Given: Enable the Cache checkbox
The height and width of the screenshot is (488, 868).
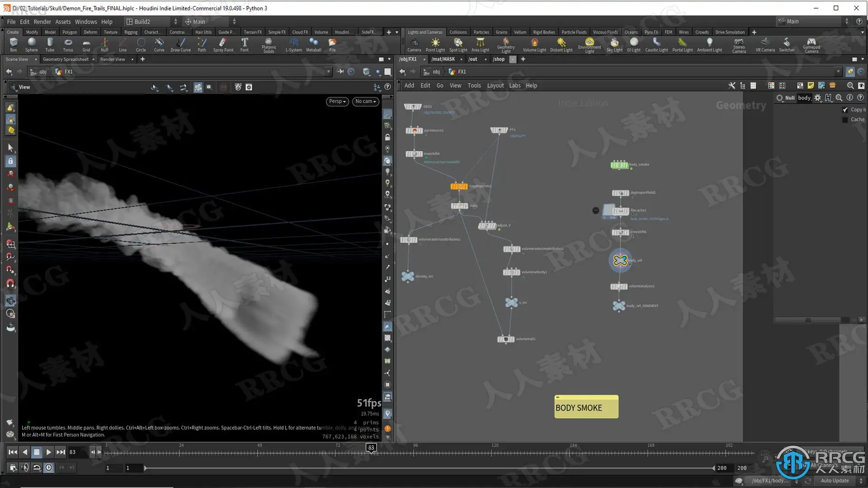Looking at the screenshot, I should [x=845, y=120].
